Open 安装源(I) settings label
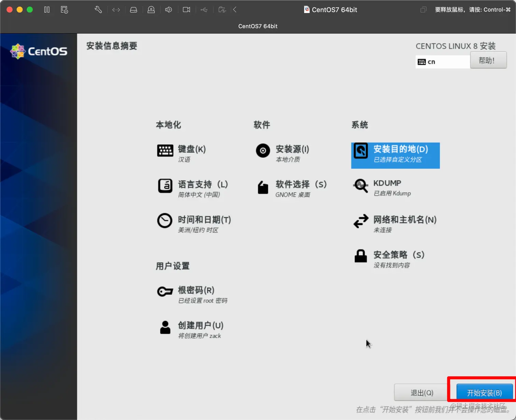 tap(292, 149)
